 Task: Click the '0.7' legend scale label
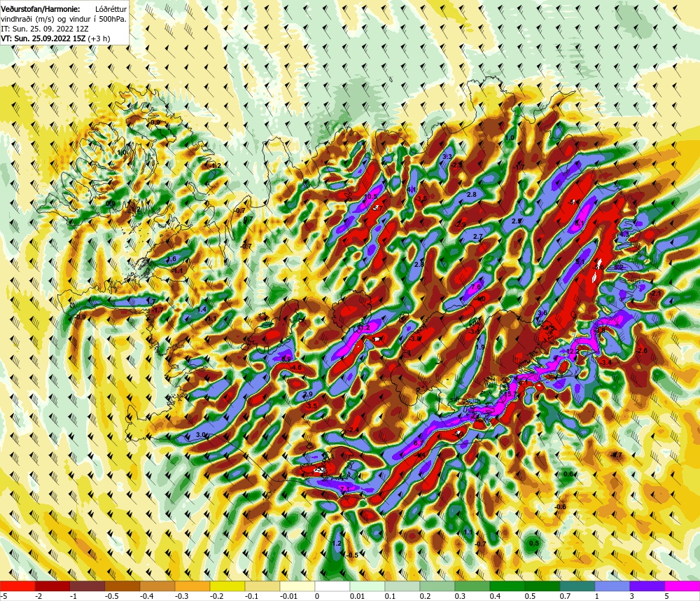coord(565,596)
